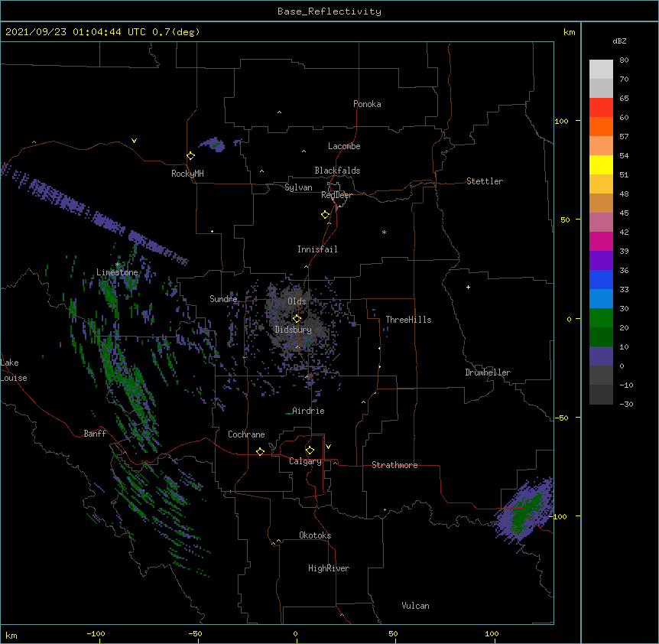The height and width of the screenshot is (644, 659).
Task: Click the 36 dBZ blue legend swatch
Action: coord(601,279)
